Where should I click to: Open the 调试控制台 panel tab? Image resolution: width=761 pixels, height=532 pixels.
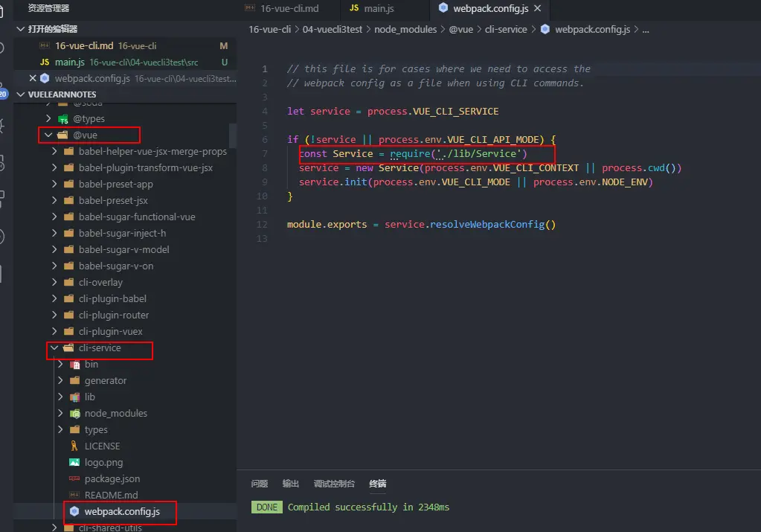pyautogui.click(x=334, y=484)
